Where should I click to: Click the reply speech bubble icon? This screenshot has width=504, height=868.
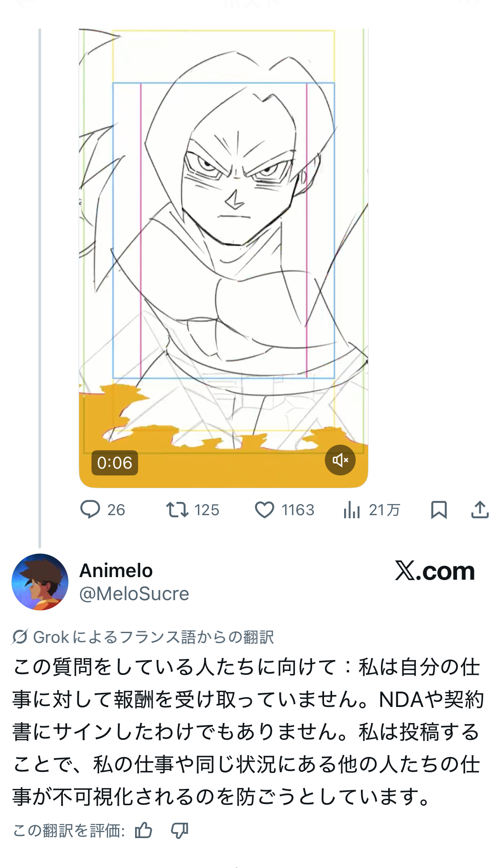(90, 509)
